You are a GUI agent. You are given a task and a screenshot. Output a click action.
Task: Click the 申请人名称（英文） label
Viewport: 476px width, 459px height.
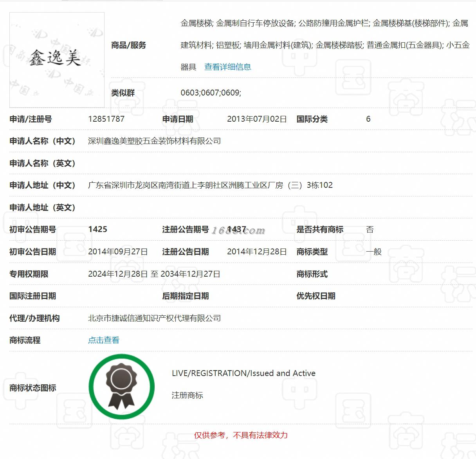pyautogui.click(x=42, y=163)
